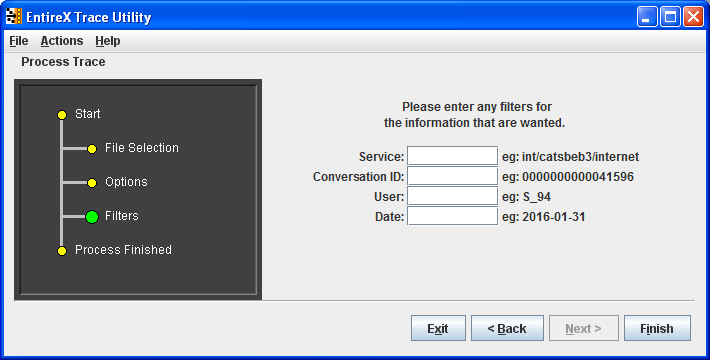This screenshot has width=710, height=360.
Task: Focus the Service filter field
Action: tap(452, 156)
